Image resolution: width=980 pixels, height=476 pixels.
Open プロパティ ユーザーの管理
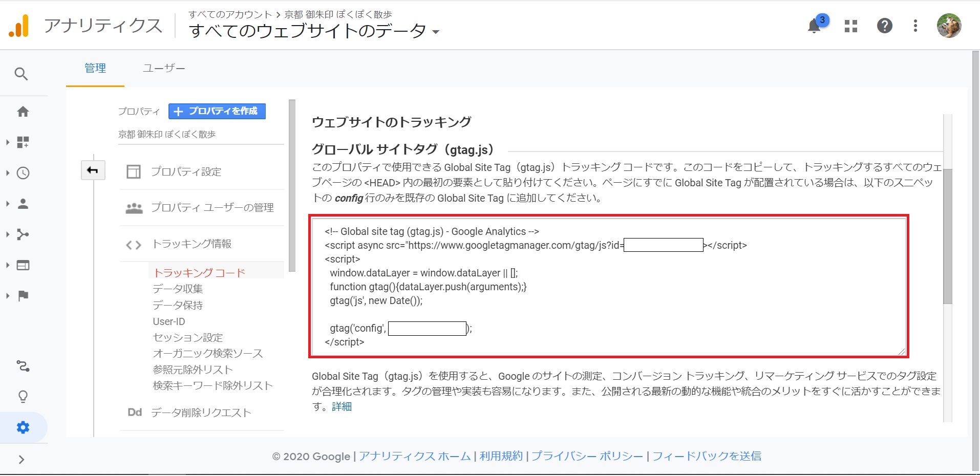pyautogui.click(x=212, y=207)
